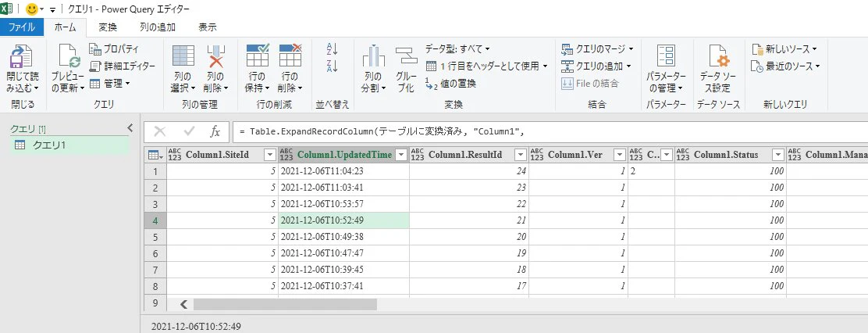
Task: Click the smiley feedback icon in title bar
Action: point(31,9)
